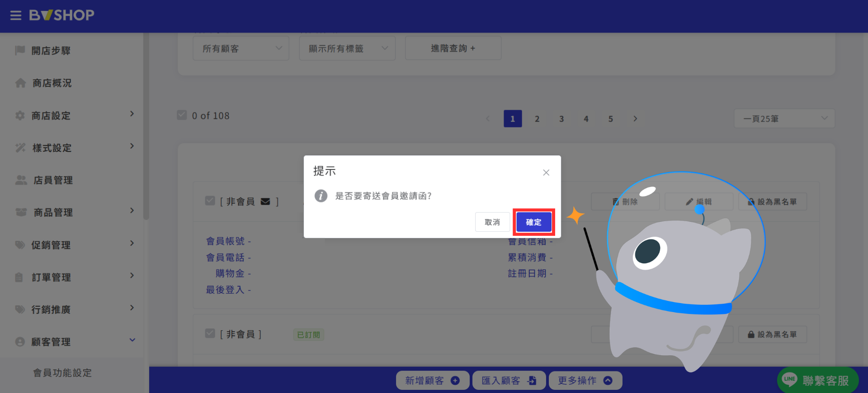This screenshot has height=393, width=868.
Task: Click the LINE 聯繫客服 chat button
Action: tap(817, 380)
